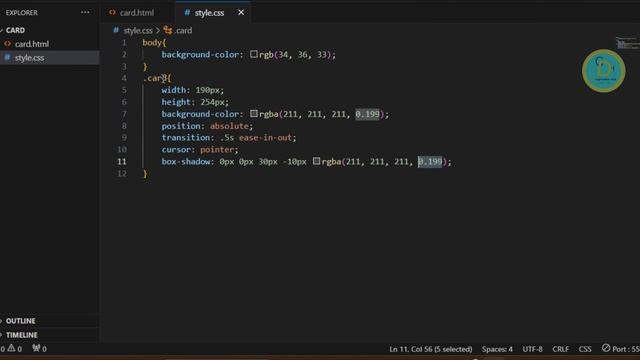Expand the TIMELINE panel
This screenshot has width=640, height=360.
click(x=22, y=335)
